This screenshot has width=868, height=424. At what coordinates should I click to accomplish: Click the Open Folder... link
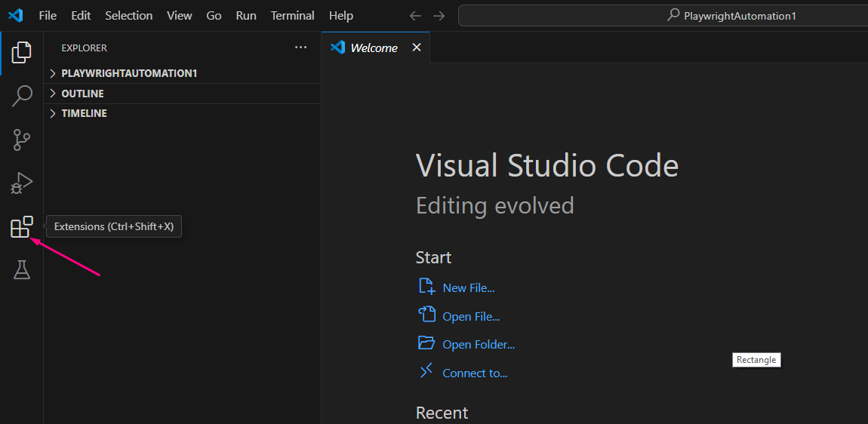coord(479,344)
